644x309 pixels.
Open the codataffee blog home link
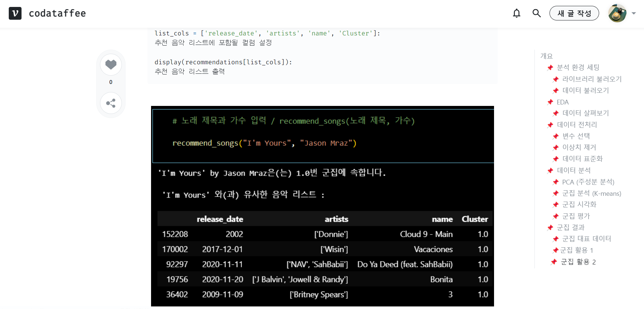click(57, 14)
